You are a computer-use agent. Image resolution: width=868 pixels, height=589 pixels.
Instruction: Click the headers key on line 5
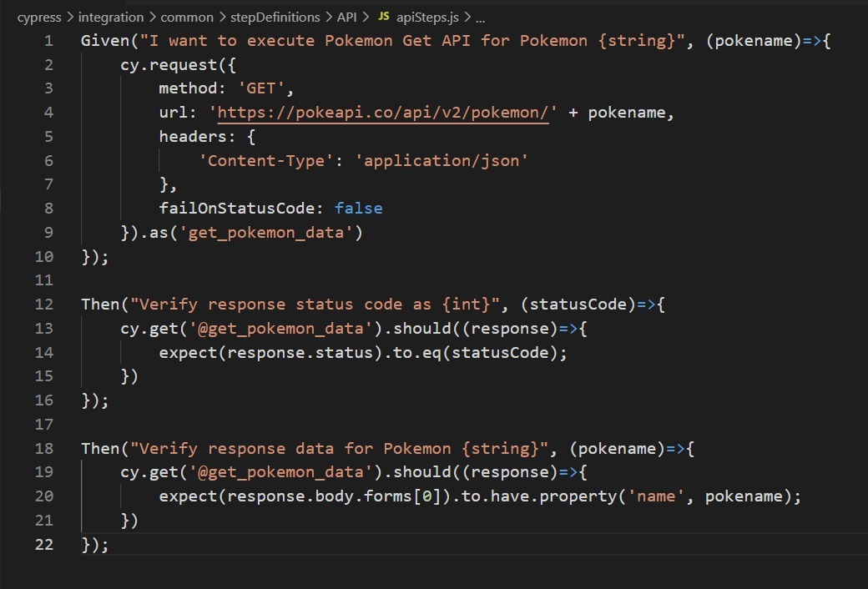193,136
